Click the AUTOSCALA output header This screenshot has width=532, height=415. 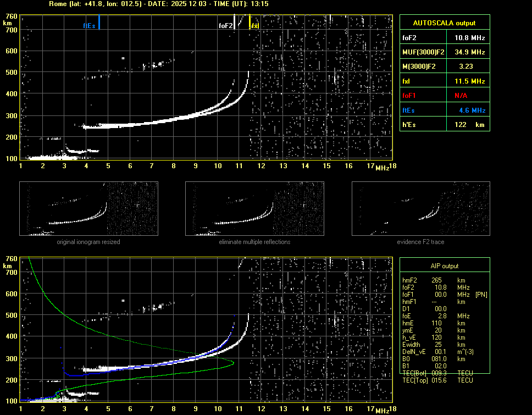[444, 23]
